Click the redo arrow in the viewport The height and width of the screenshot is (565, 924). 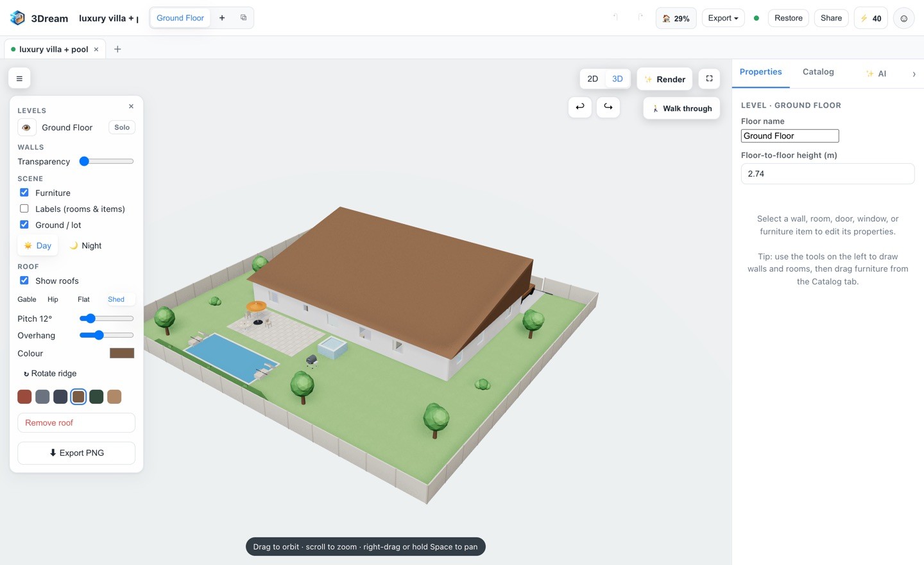tap(608, 107)
